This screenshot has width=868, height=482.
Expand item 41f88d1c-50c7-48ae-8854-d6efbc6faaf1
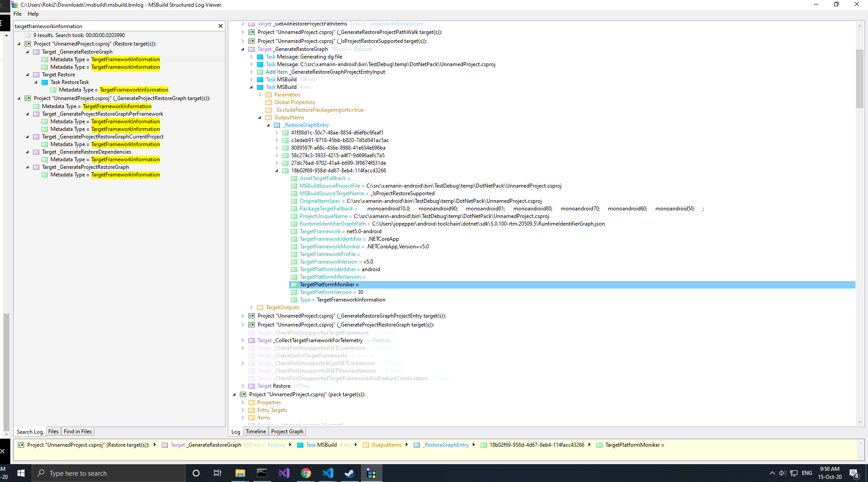pyautogui.click(x=277, y=133)
